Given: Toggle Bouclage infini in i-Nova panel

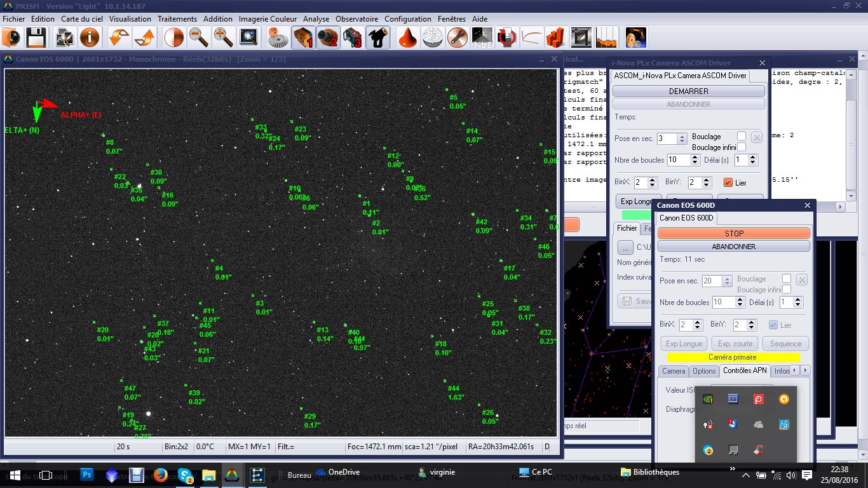Looking at the screenshot, I should [741, 147].
